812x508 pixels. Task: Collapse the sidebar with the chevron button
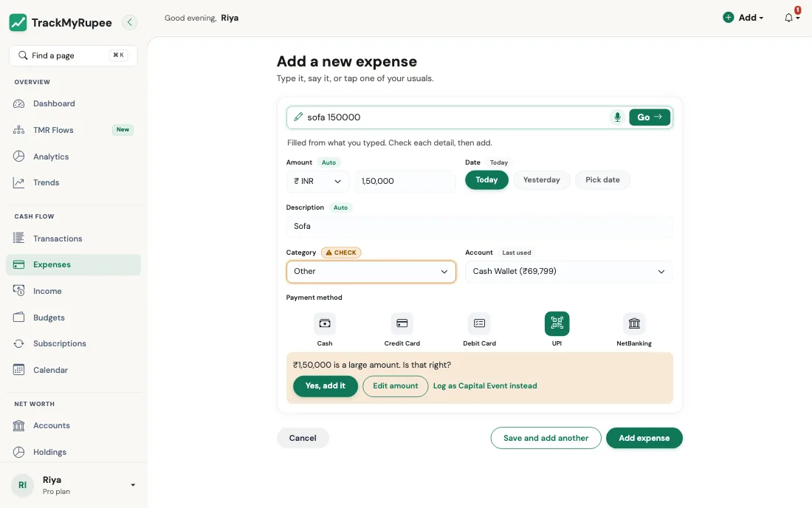pyautogui.click(x=129, y=22)
